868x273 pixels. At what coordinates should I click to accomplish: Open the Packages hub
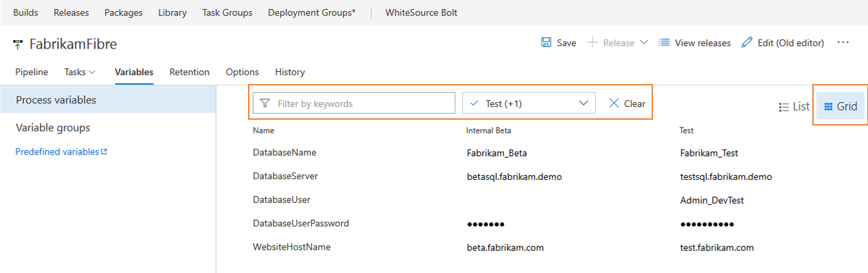(x=124, y=12)
